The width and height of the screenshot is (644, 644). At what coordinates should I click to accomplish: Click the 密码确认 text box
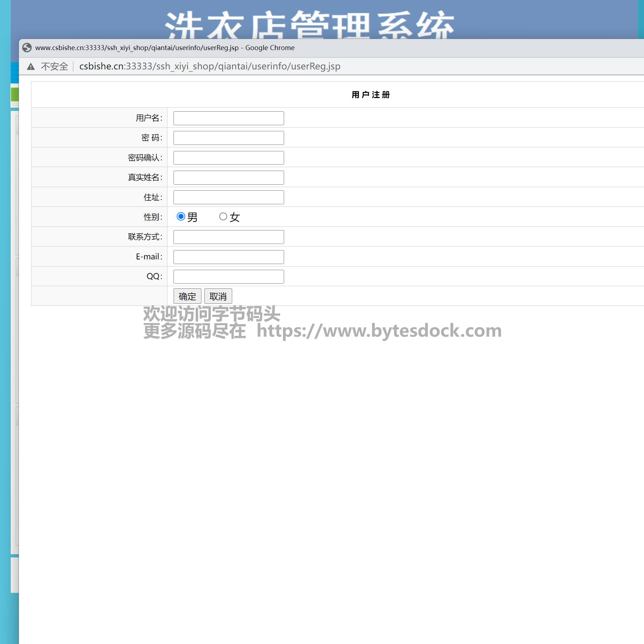tap(228, 158)
